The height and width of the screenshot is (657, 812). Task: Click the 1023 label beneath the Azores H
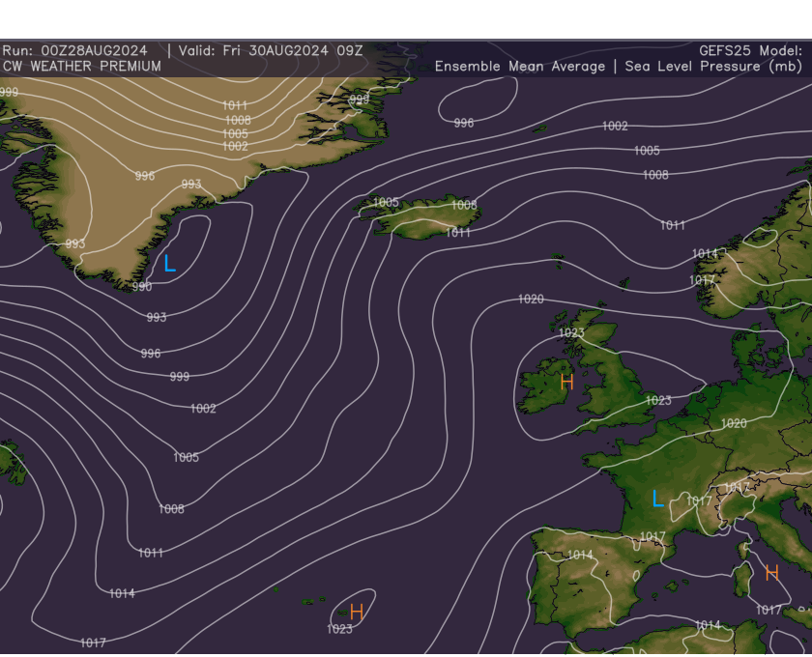tap(339, 629)
